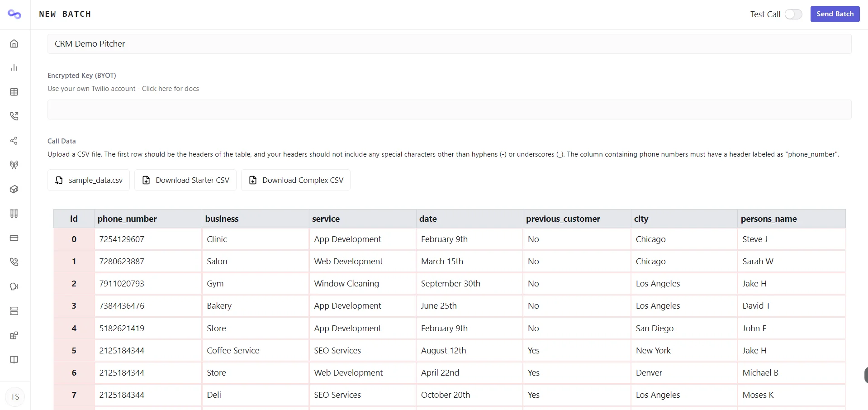Click the Twilio docs link text
This screenshot has width=868, height=410.
171,89
